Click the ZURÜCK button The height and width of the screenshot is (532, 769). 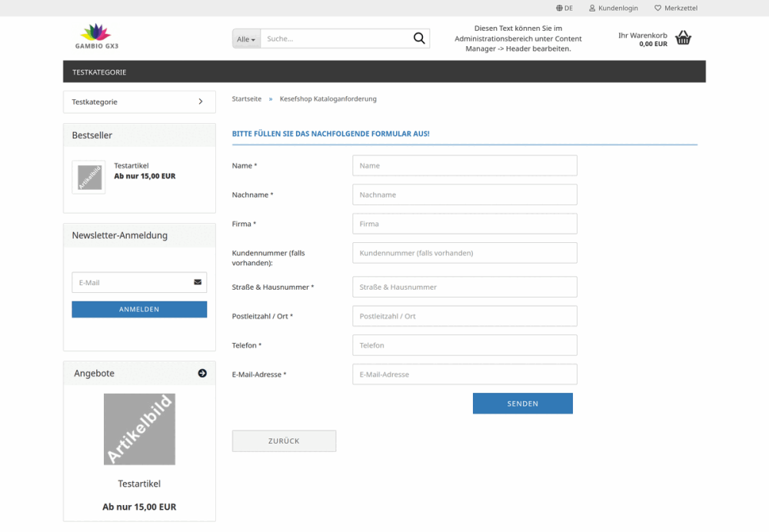284,441
